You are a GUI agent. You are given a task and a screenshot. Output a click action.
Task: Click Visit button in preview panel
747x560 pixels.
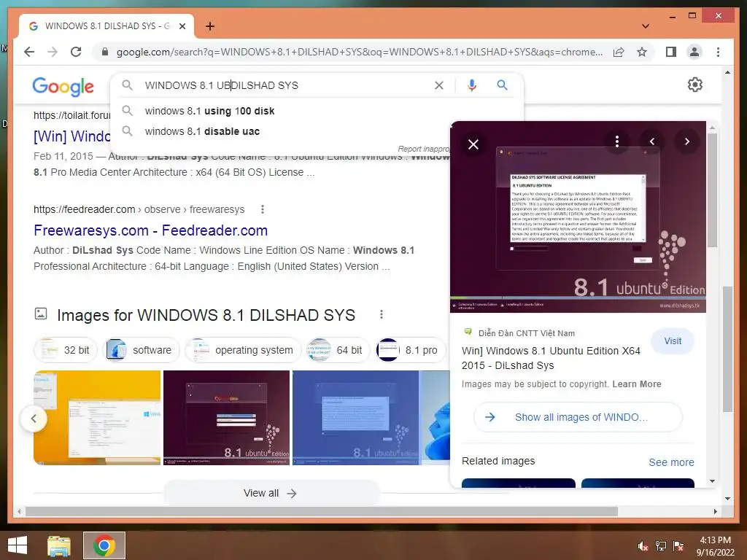673,341
